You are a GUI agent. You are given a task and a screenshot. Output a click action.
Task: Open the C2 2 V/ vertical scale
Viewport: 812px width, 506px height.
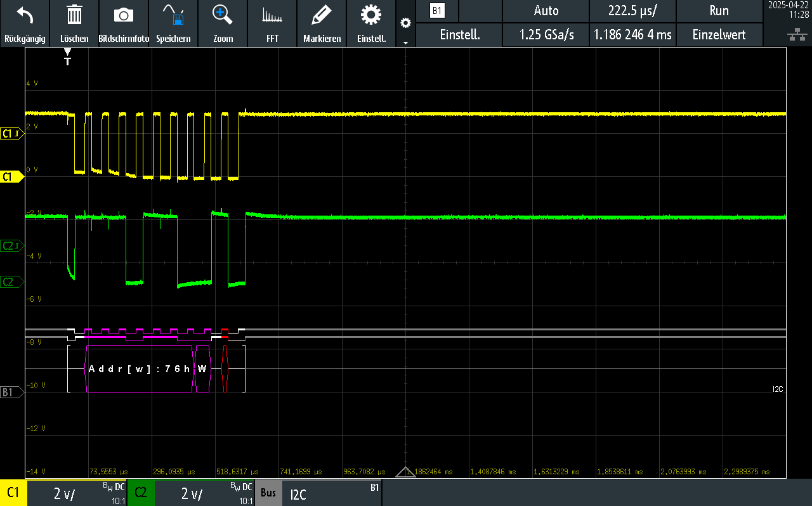pos(204,493)
